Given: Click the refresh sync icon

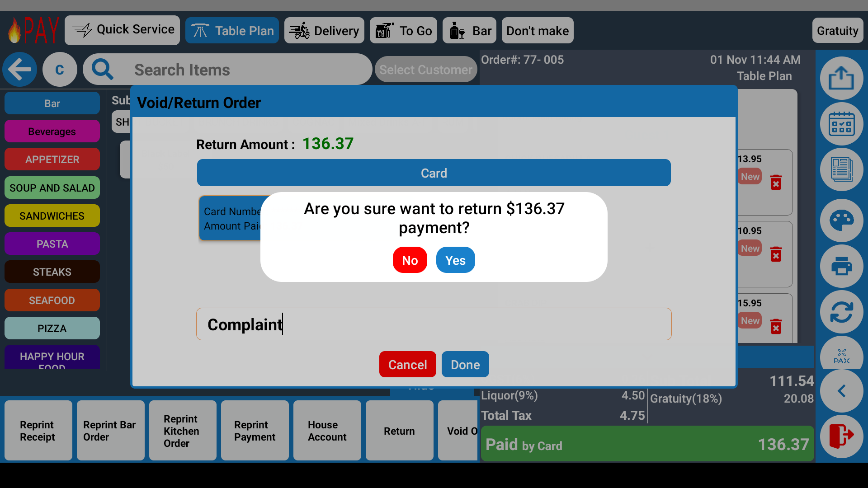Looking at the screenshot, I should pyautogui.click(x=841, y=312).
